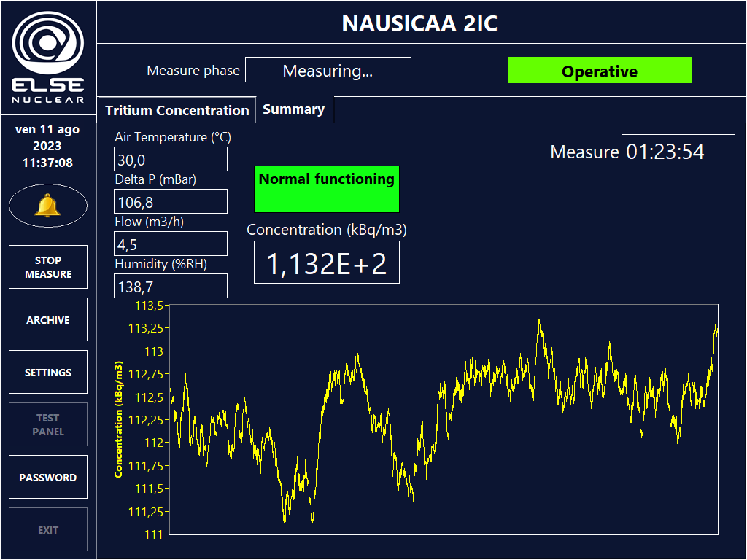Select the Flow value field
The width and height of the screenshot is (747, 560).
(x=171, y=244)
